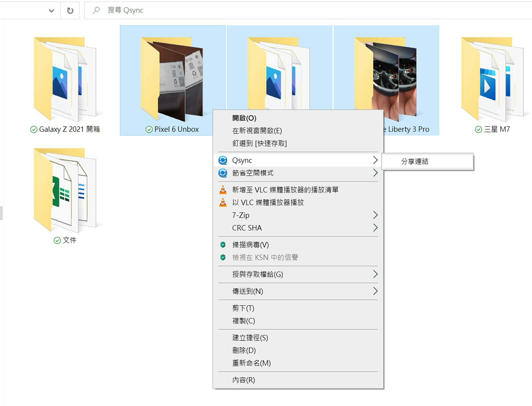Open the 7-Zip menu entry
This screenshot has width=532, height=406.
[x=298, y=215]
